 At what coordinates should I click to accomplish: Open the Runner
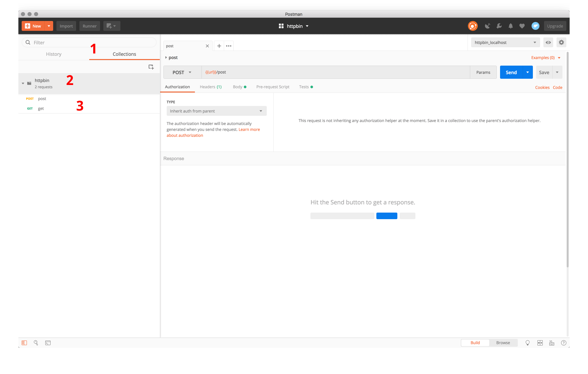pos(90,26)
